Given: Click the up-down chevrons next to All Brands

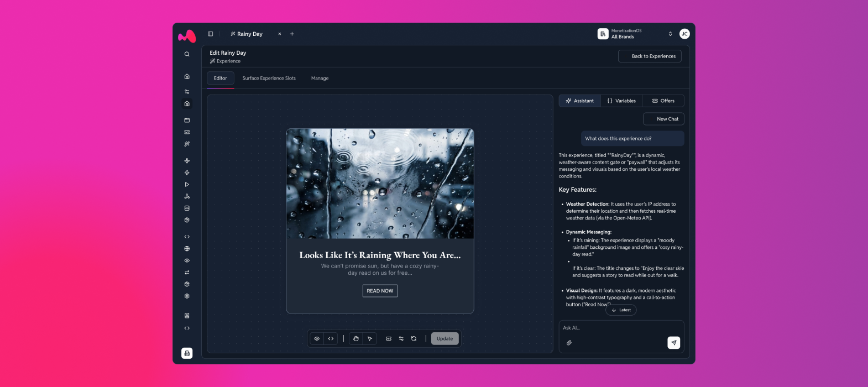Looking at the screenshot, I should [670, 34].
